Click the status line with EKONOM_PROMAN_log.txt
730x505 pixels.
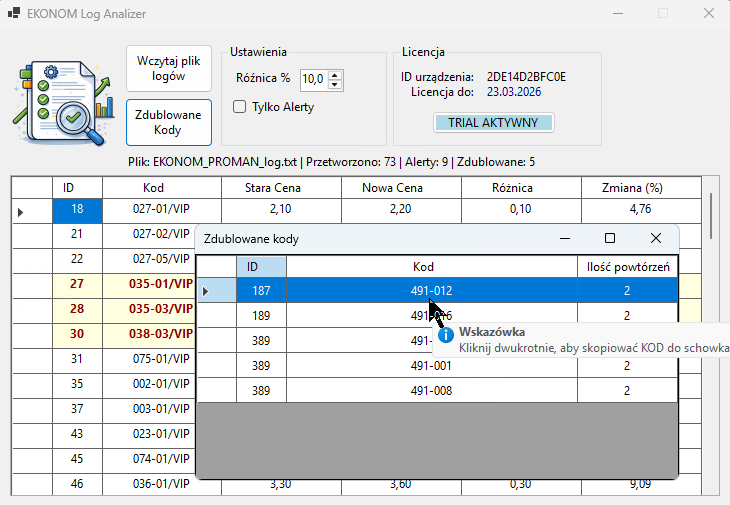[x=331, y=162]
